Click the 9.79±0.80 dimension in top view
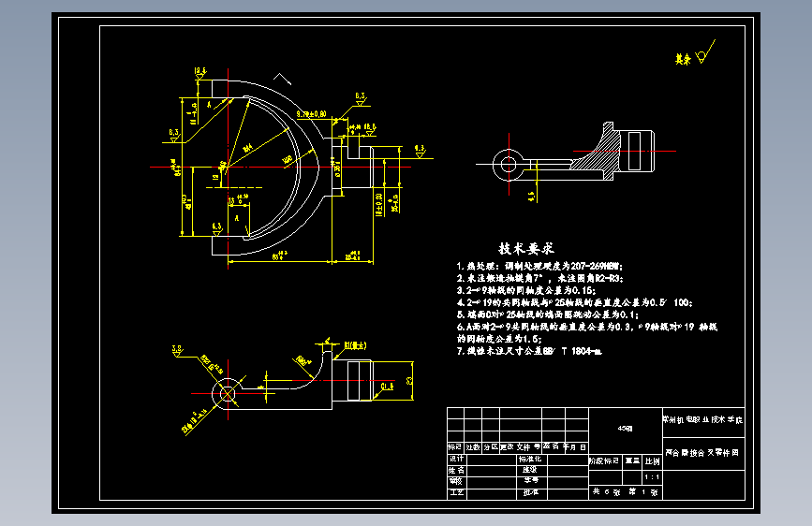 [311, 114]
